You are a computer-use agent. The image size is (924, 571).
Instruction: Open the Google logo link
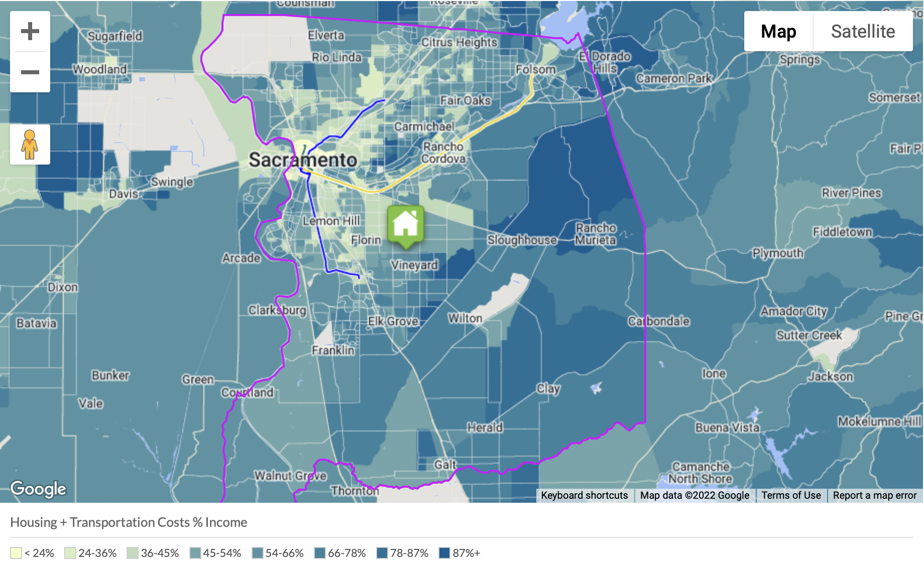click(38, 488)
